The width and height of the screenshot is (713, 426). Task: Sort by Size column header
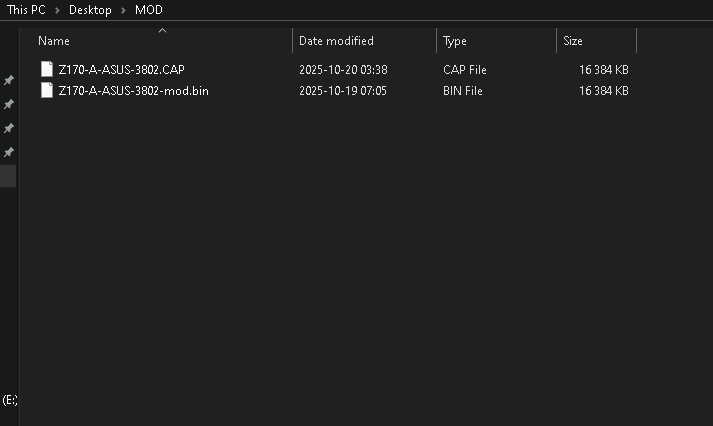point(573,41)
